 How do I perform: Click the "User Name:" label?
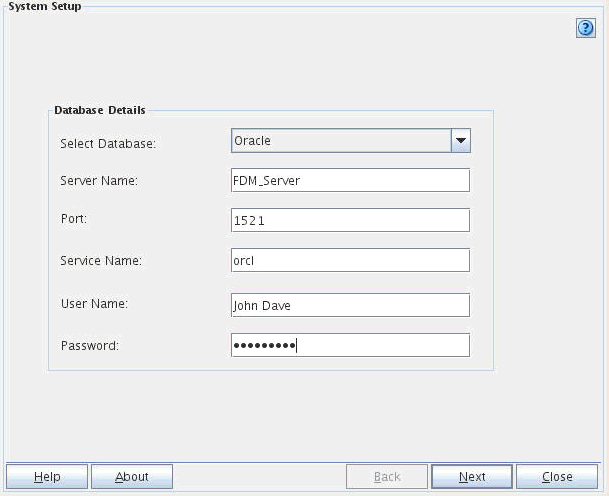95,302
